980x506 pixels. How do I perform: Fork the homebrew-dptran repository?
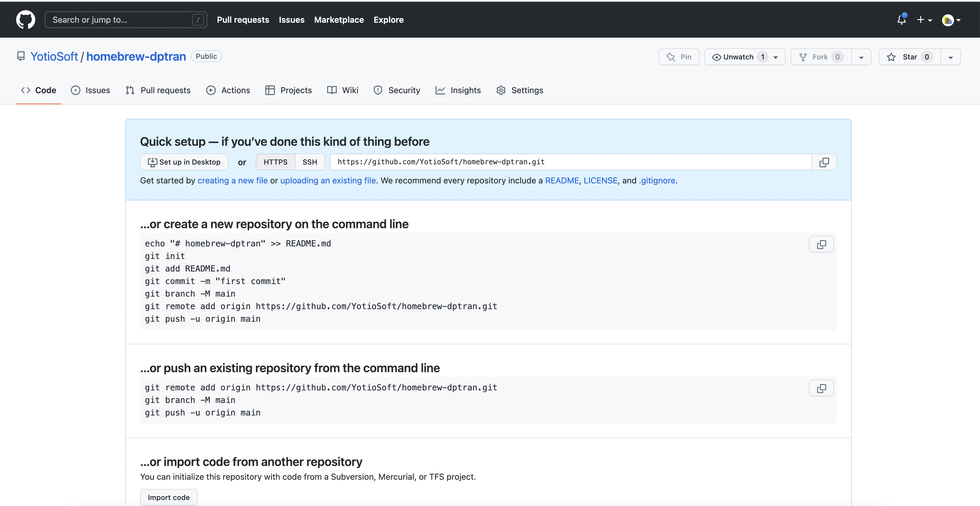821,57
